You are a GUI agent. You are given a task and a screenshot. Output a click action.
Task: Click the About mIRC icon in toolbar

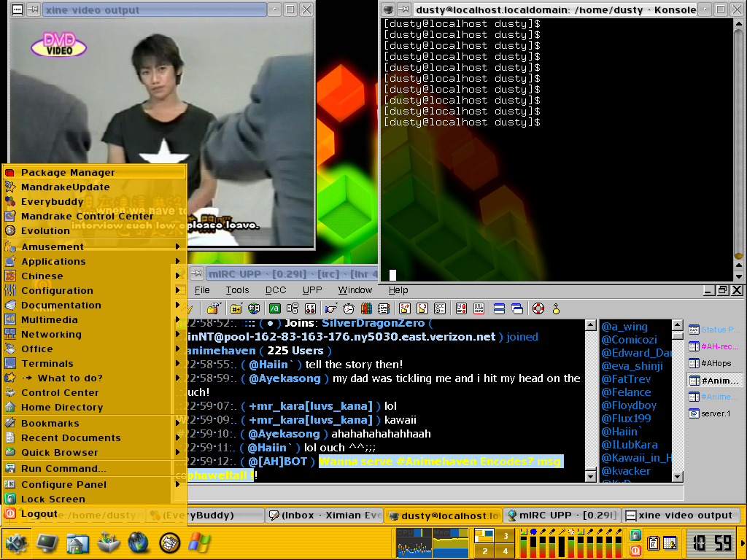556,308
